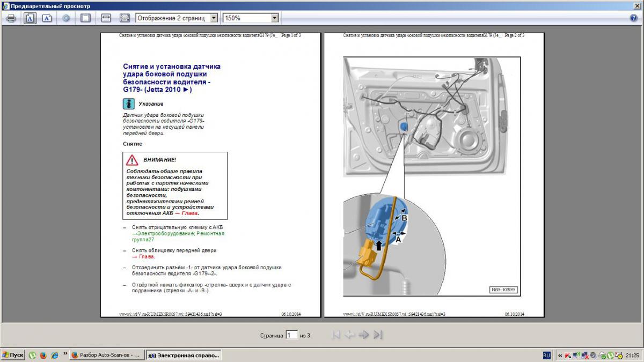The height and width of the screenshot is (362, 644).
Task: Click the document title heading on page 1
Action: 172,78
